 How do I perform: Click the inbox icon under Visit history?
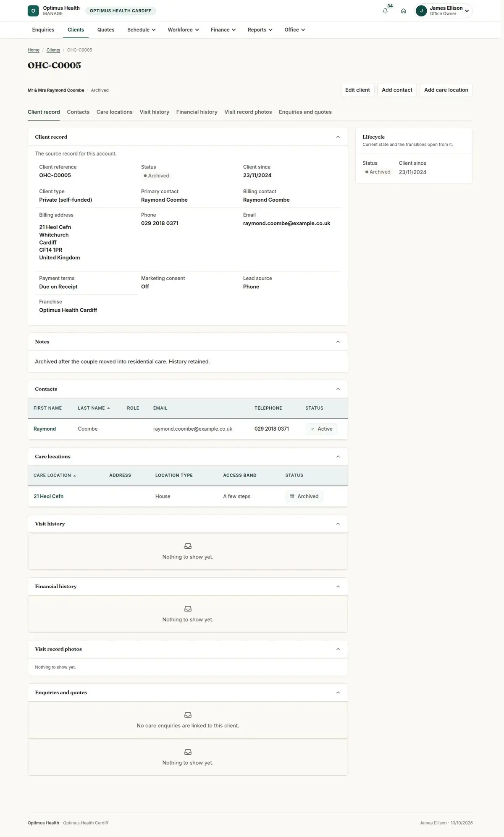188,546
